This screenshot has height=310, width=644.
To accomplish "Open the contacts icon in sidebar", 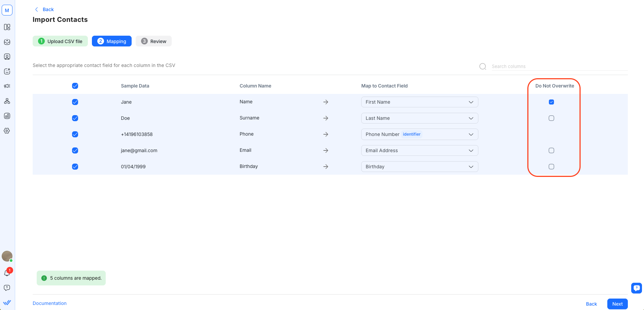I will click(x=7, y=57).
